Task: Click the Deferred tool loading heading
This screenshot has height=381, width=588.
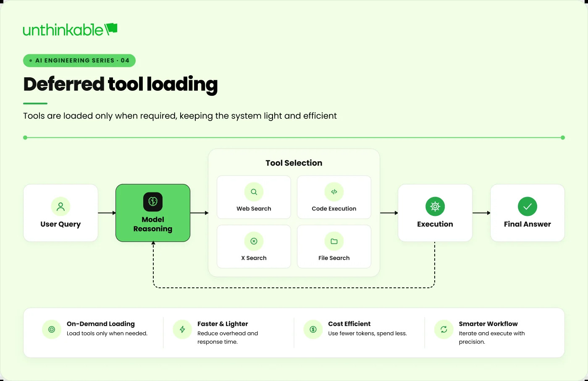Action: click(121, 84)
